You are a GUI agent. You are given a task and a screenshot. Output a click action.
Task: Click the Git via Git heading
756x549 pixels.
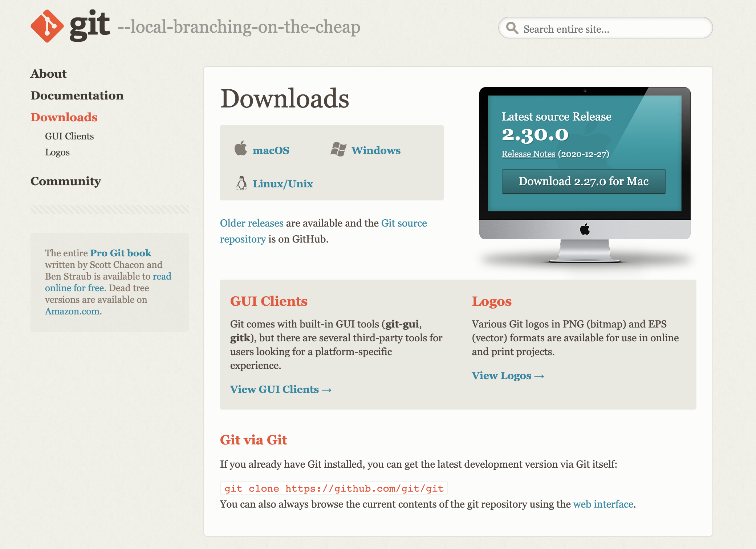(x=253, y=440)
